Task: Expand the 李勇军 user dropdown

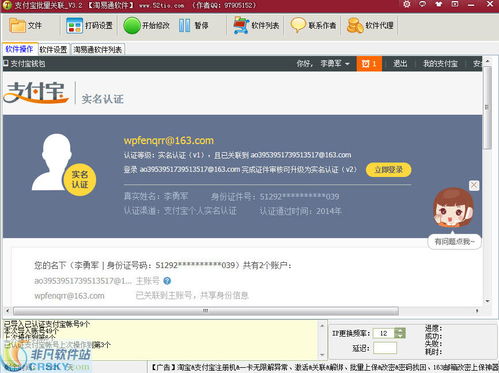Action: [335, 64]
